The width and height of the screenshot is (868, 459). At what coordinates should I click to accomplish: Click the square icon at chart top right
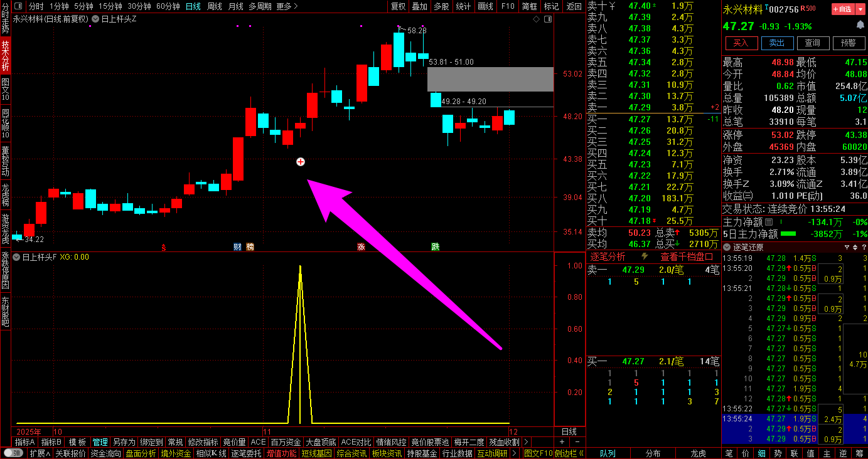(x=548, y=19)
